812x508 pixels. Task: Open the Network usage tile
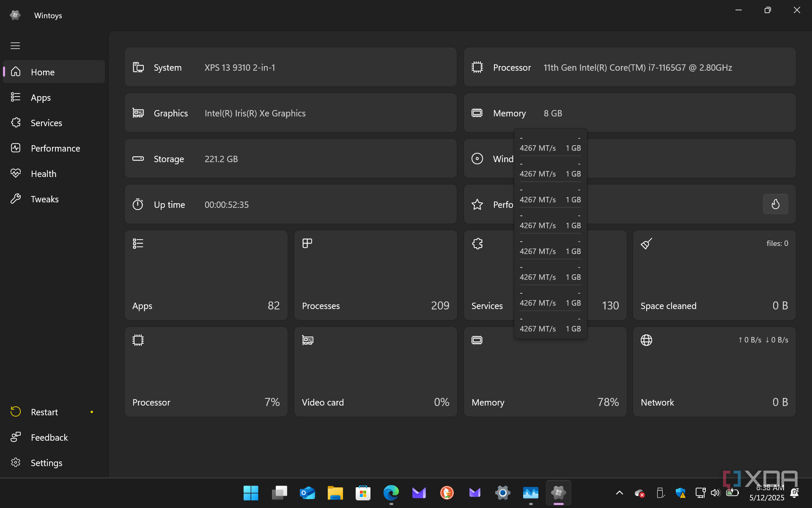coord(714,372)
